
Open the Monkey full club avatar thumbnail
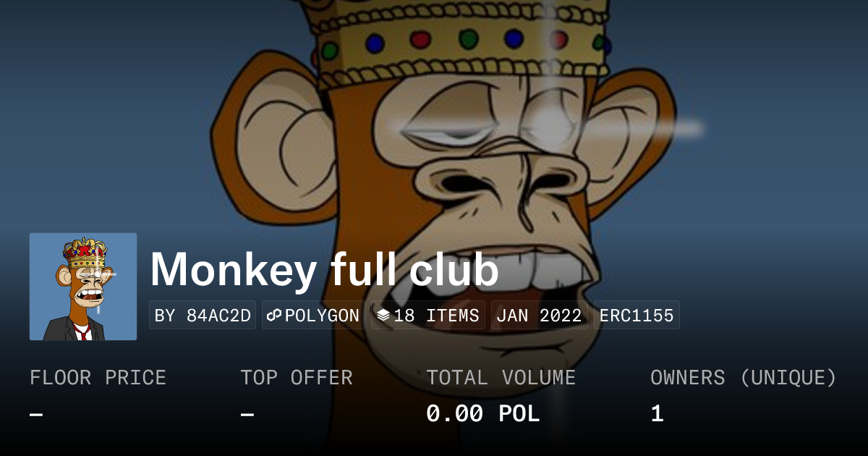tap(83, 287)
